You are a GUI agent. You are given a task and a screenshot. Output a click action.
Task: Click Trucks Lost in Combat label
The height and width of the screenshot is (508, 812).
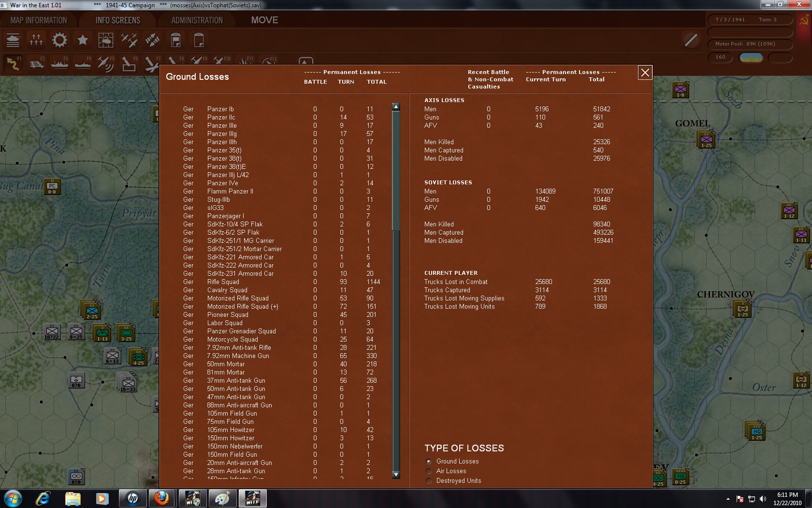[456, 282]
